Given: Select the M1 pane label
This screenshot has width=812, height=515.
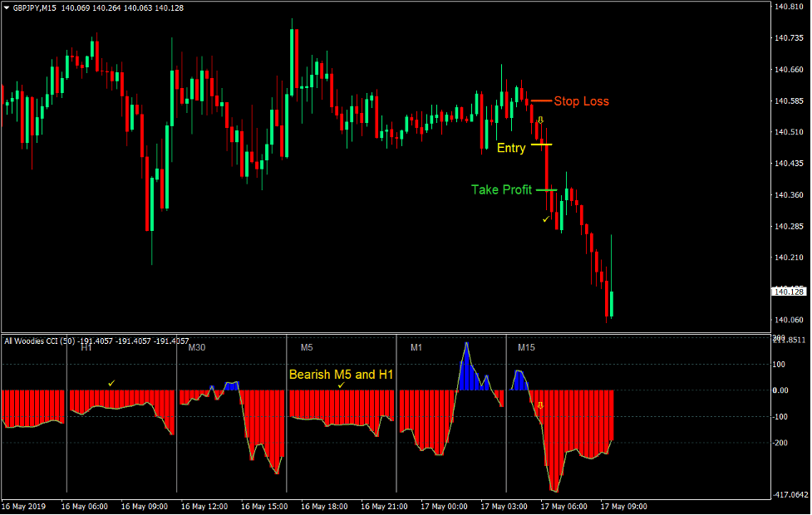Looking at the screenshot, I should pos(416,347).
